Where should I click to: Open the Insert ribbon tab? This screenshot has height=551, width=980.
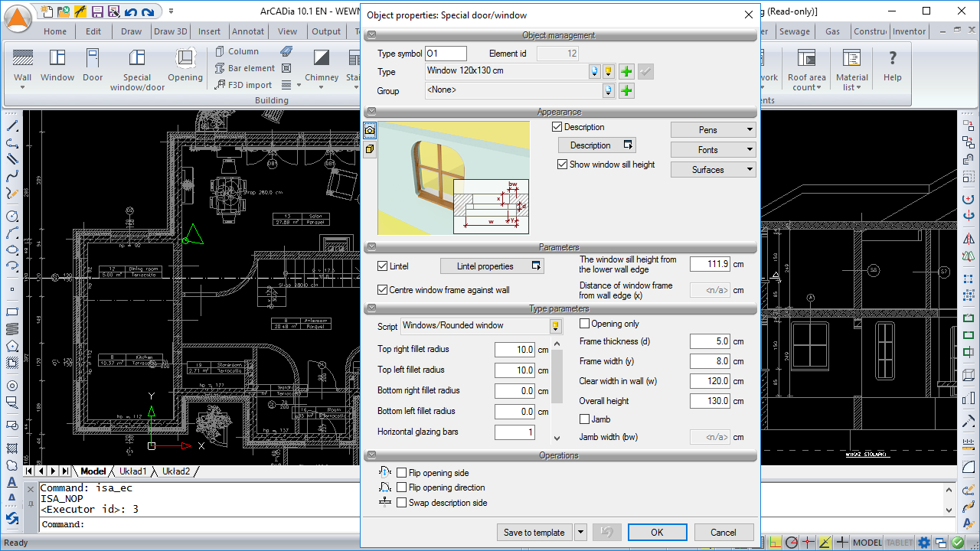click(209, 31)
